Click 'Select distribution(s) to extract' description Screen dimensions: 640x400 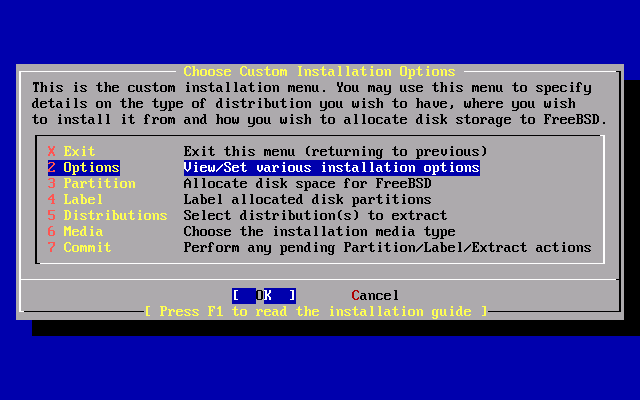click(x=315, y=216)
